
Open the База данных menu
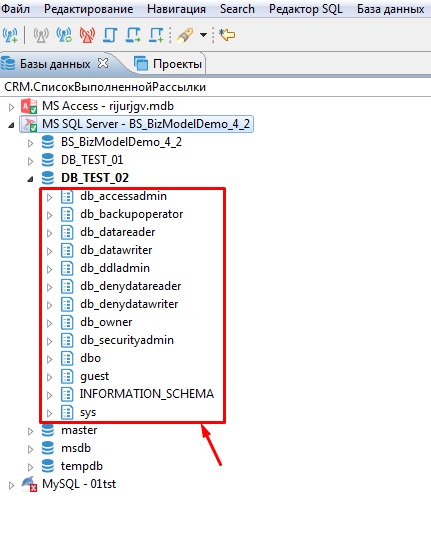pyautogui.click(x=391, y=9)
